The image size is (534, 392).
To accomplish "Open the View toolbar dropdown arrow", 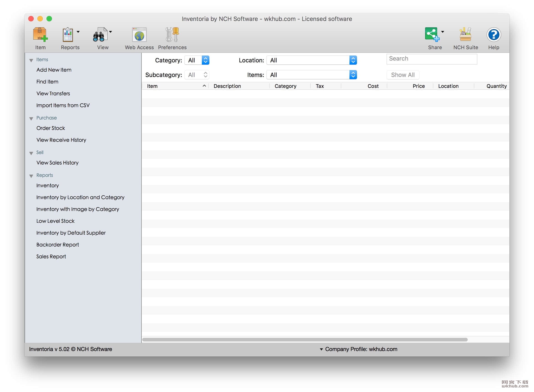I will pyautogui.click(x=110, y=32).
